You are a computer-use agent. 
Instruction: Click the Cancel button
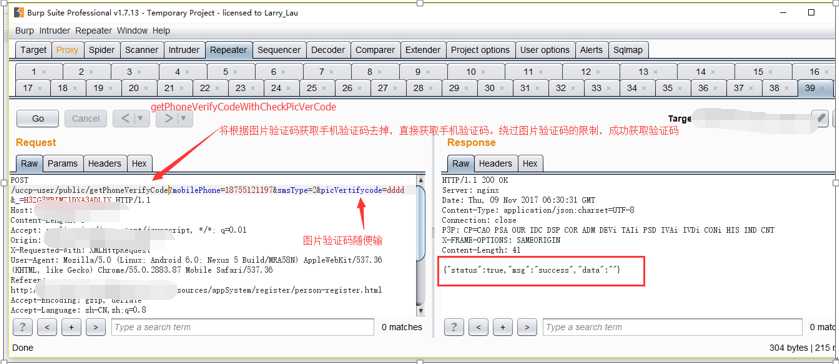(x=86, y=118)
